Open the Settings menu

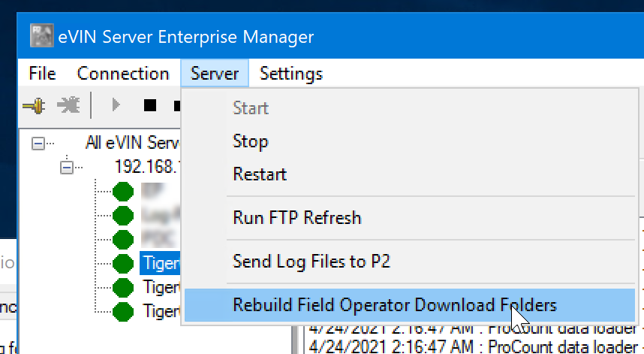click(x=291, y=74)
